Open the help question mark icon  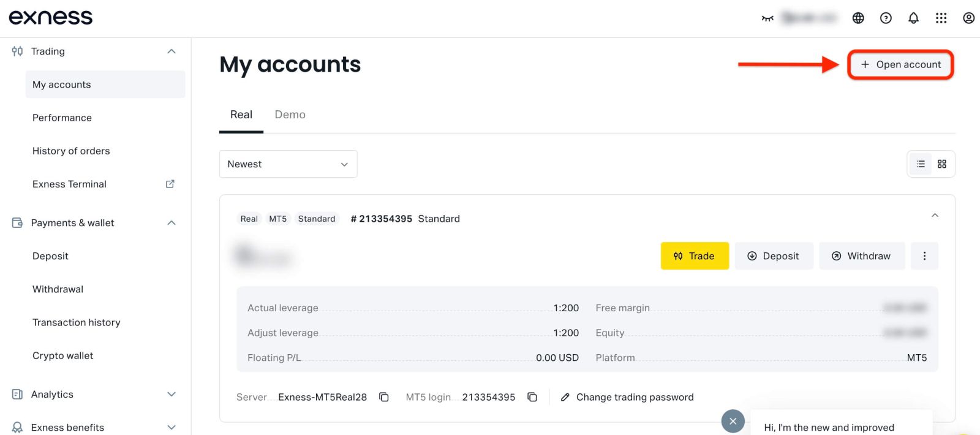click(886, 18)
